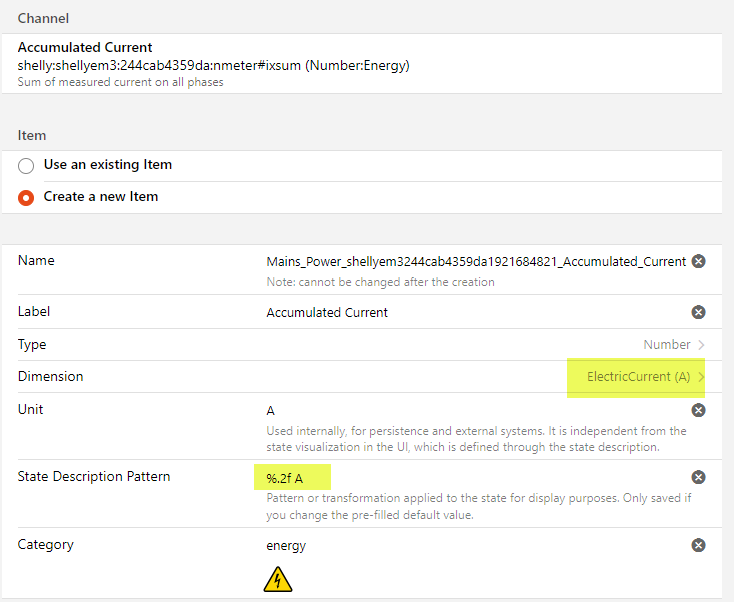Click the 'Sum of measured current' description

pos(121,82)
